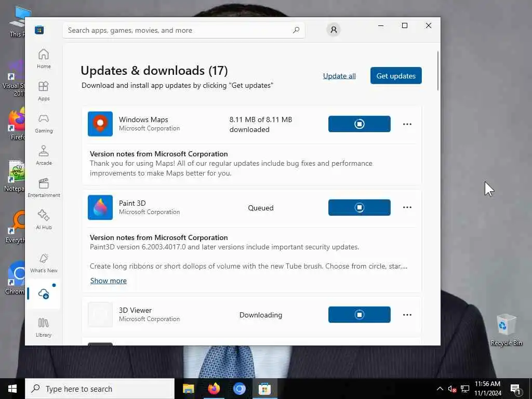Open the What's New section
This screenshot has height=399, width=532.
[x=44, y=263]
